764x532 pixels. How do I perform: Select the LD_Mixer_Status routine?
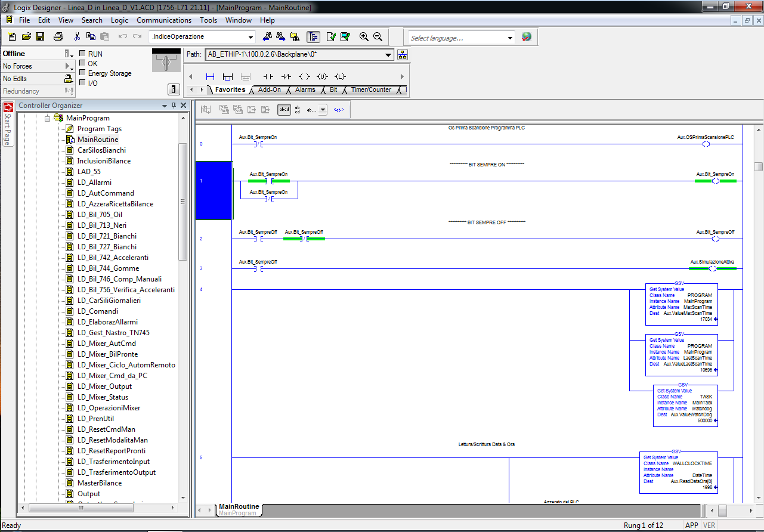coord(103,397)
